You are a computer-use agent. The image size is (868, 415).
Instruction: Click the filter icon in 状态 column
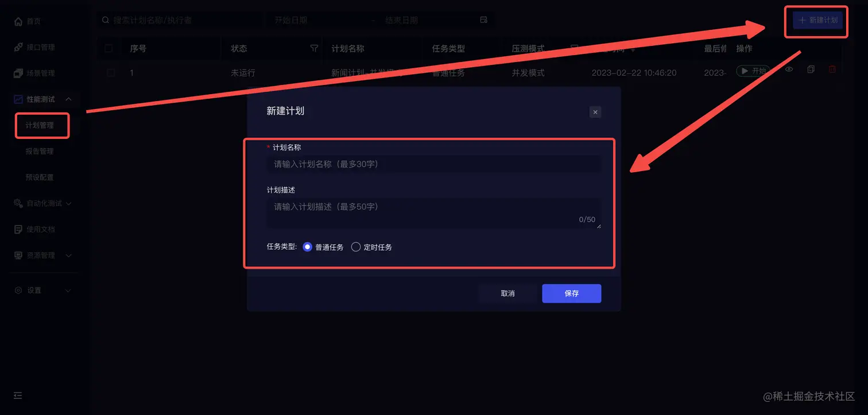pyautogui.click(x=314, y=49)
